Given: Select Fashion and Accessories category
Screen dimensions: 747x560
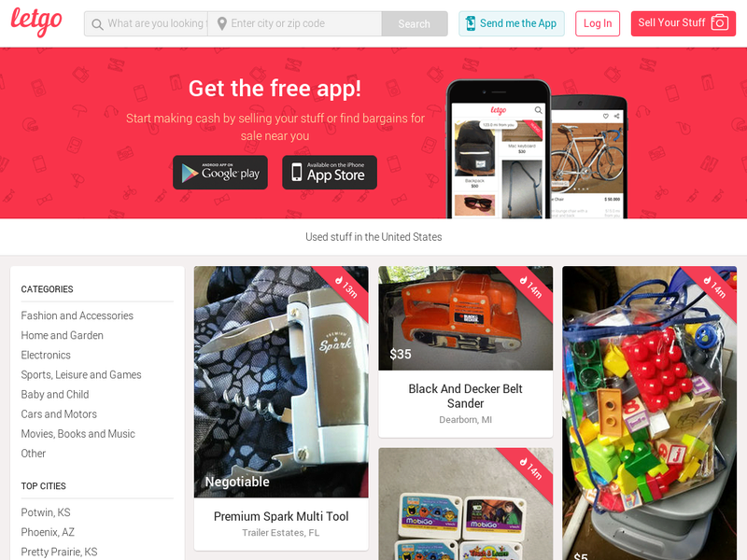Looking at the screenshot, I should tap(78, 315).
